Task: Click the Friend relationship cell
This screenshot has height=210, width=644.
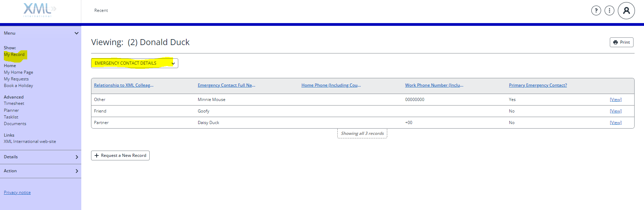Action: (x=100, y=111)
